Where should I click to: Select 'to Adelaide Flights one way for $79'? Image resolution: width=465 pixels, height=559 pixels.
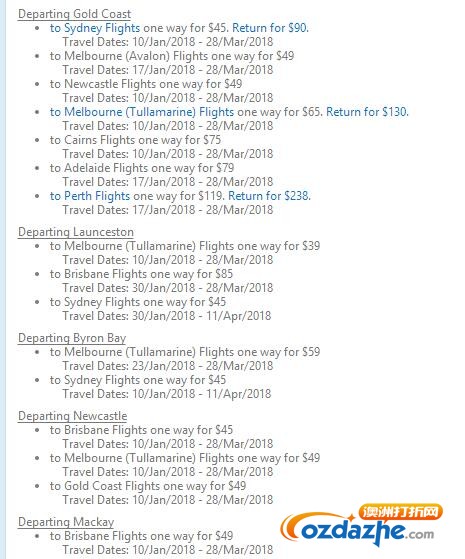click(142, 168)
